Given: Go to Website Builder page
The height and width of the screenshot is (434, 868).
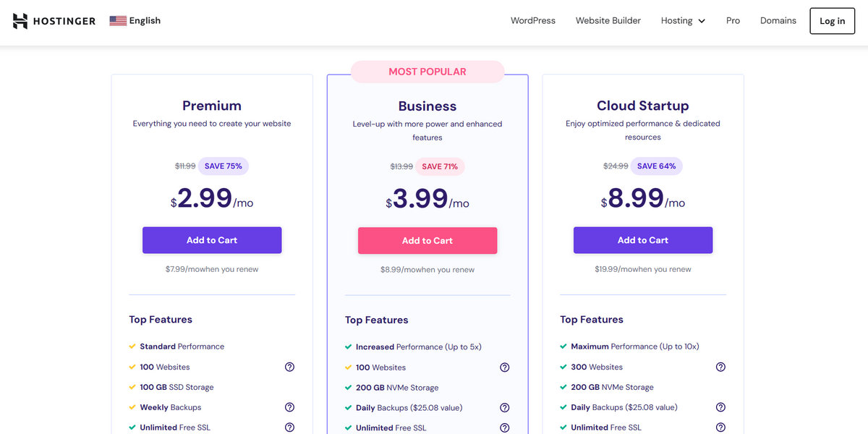Looking at the screenshot, I should click(608, 21).
